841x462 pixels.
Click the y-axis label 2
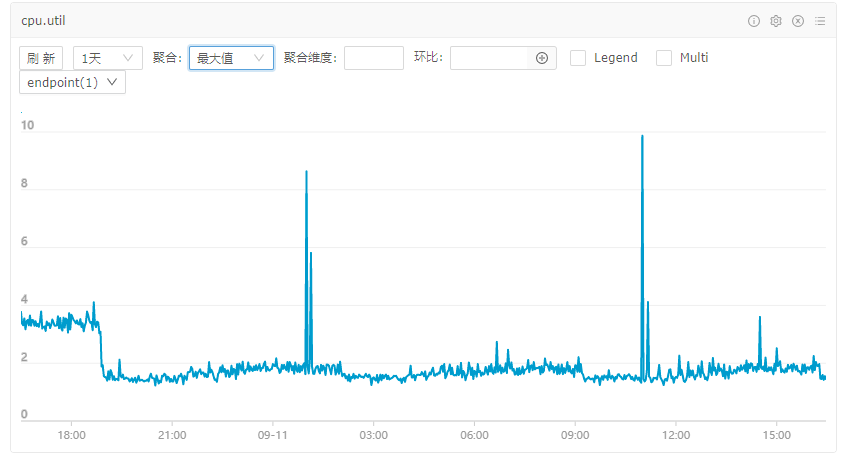tap(24, 357)
